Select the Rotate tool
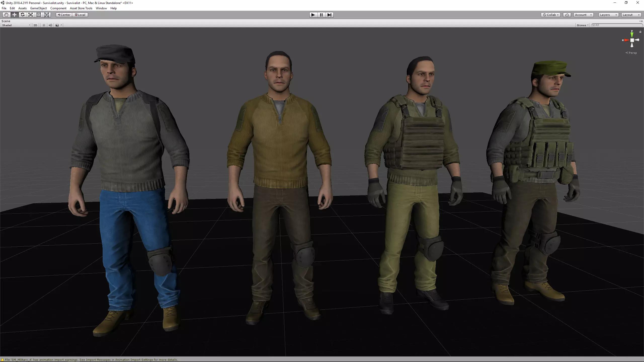The width and height of the screenshot is (644, 362). coord(22,15)
